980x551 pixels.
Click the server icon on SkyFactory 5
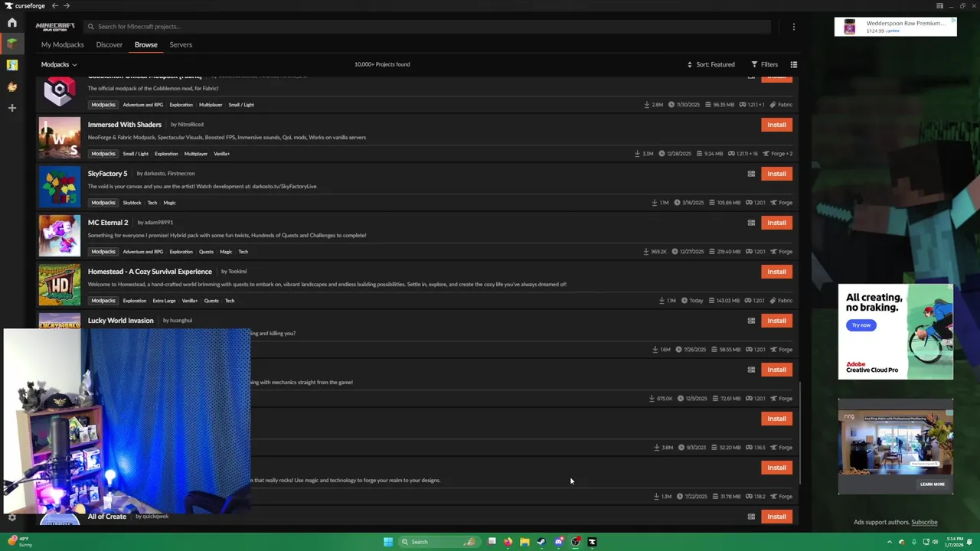(751, 174)
